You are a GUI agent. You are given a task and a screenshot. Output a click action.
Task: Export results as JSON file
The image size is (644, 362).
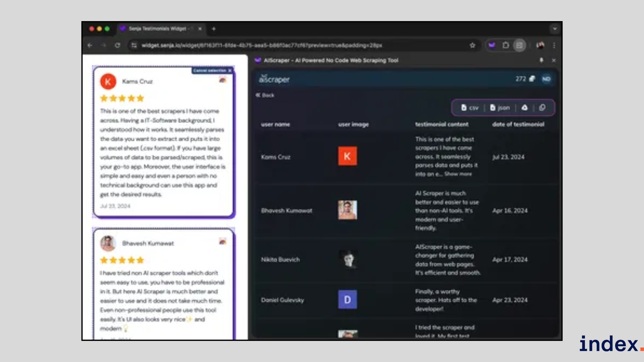500,108
